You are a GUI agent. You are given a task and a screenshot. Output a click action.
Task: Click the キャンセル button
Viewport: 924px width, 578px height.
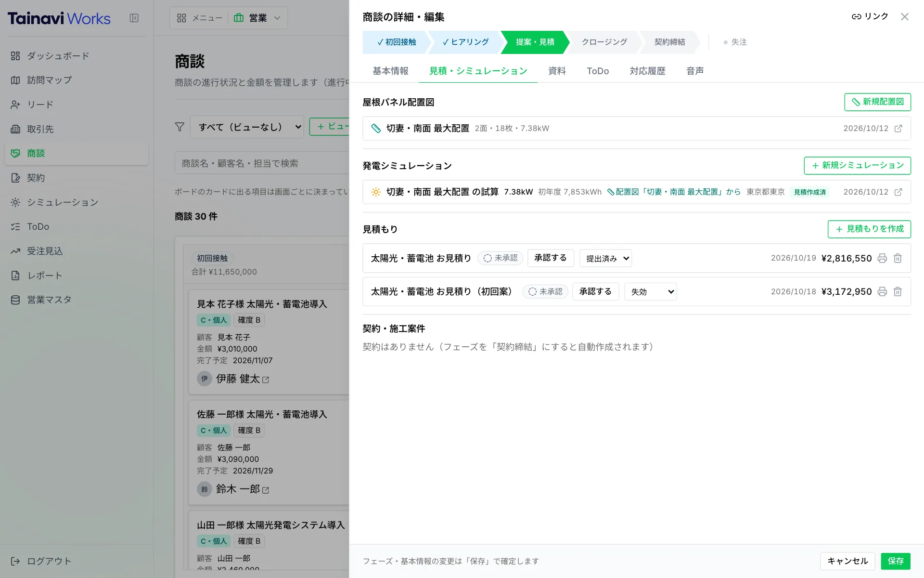[847, 561]
